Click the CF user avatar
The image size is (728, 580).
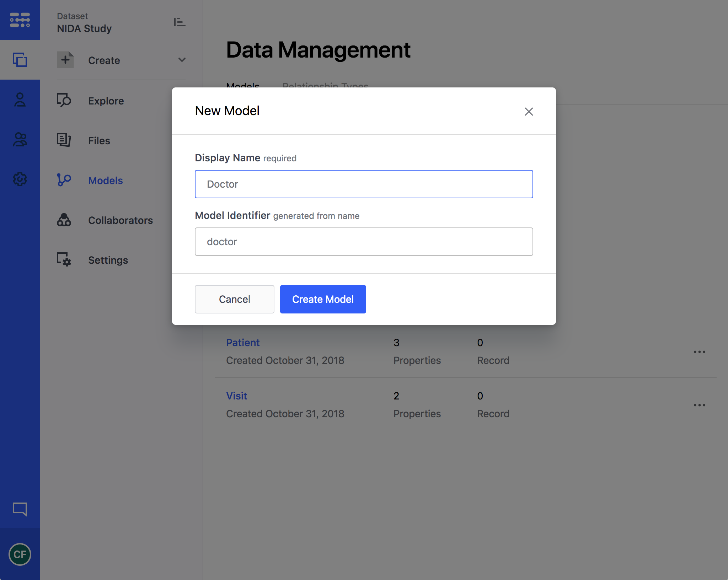pos(20,554)
